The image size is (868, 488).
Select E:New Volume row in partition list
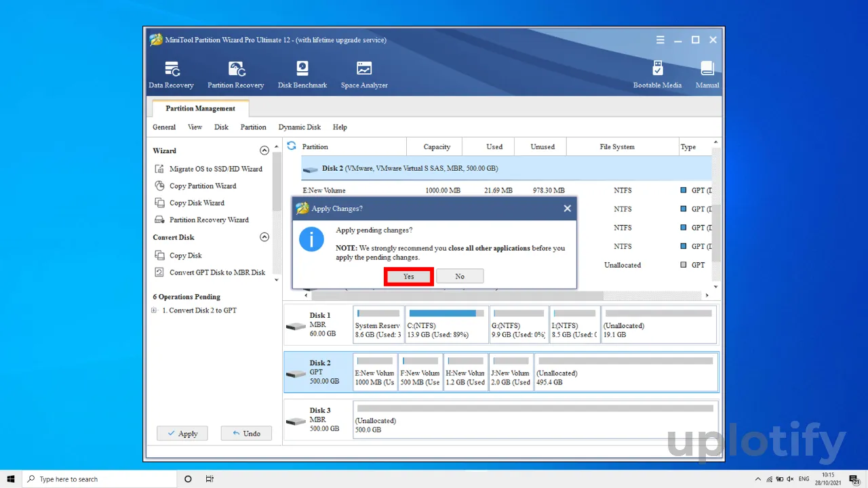coord(507,190)
